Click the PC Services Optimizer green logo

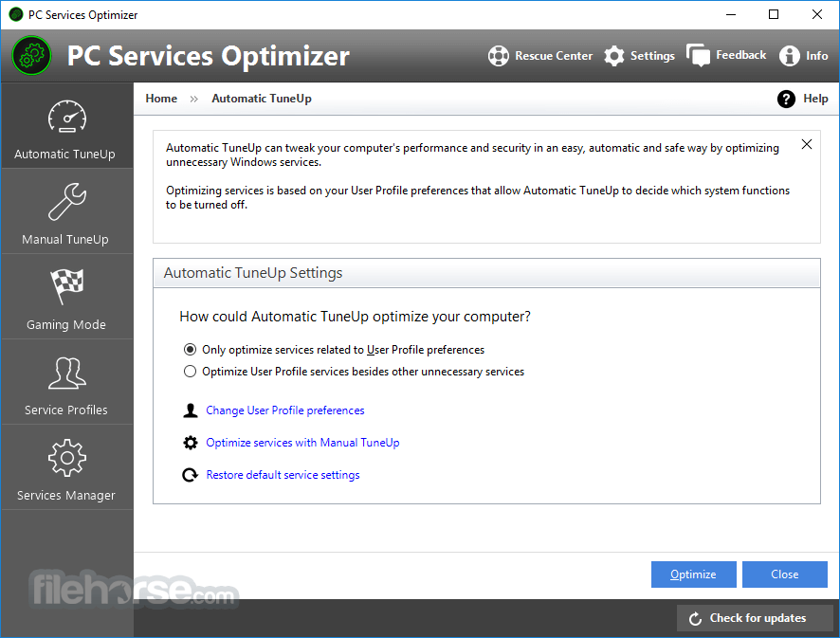(x=31, y=56)
